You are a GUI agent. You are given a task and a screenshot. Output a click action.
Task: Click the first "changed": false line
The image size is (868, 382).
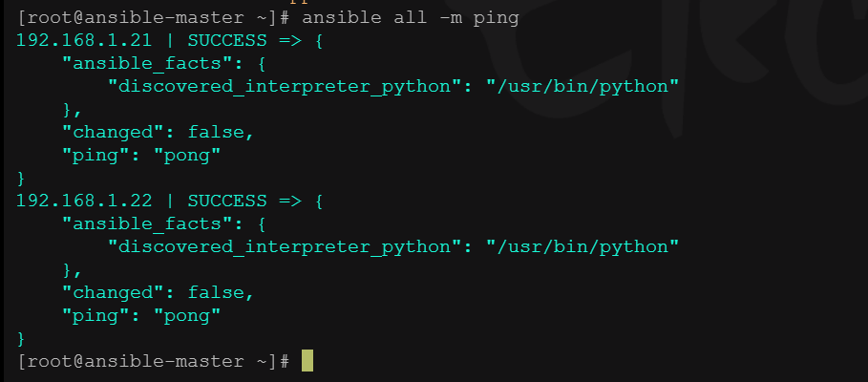158,133
